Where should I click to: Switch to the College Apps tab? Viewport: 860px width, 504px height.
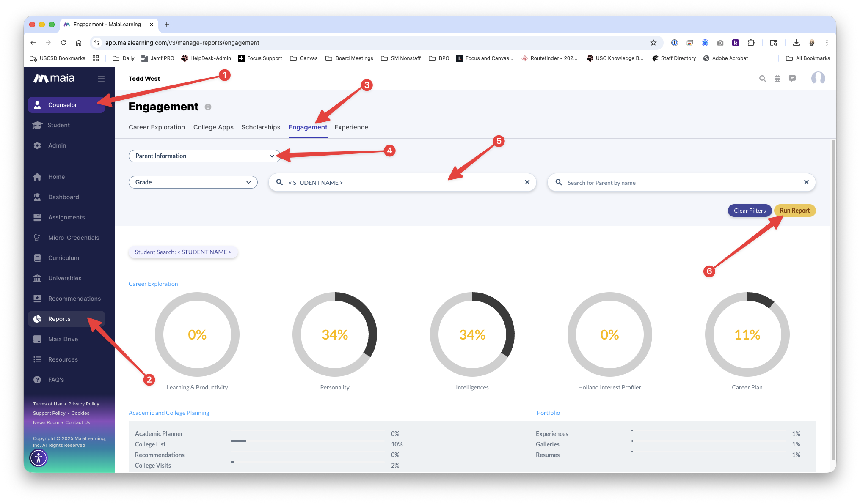pos(213,127)
